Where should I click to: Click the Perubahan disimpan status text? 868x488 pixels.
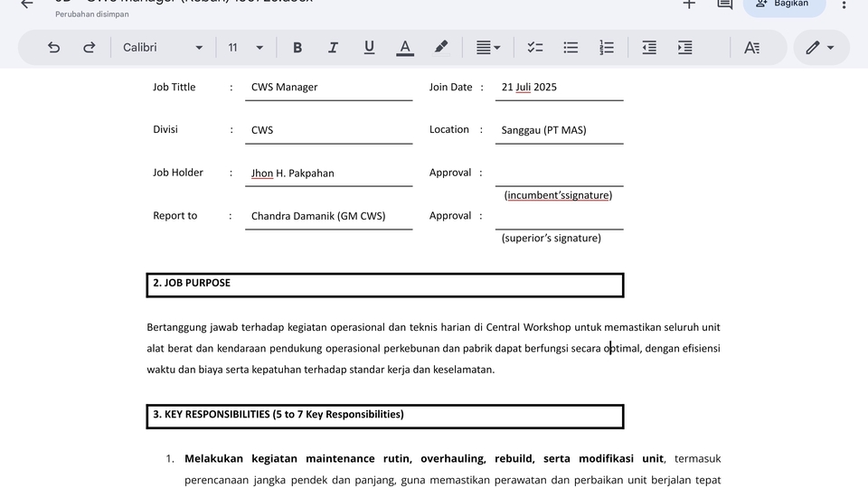point(92,14)
